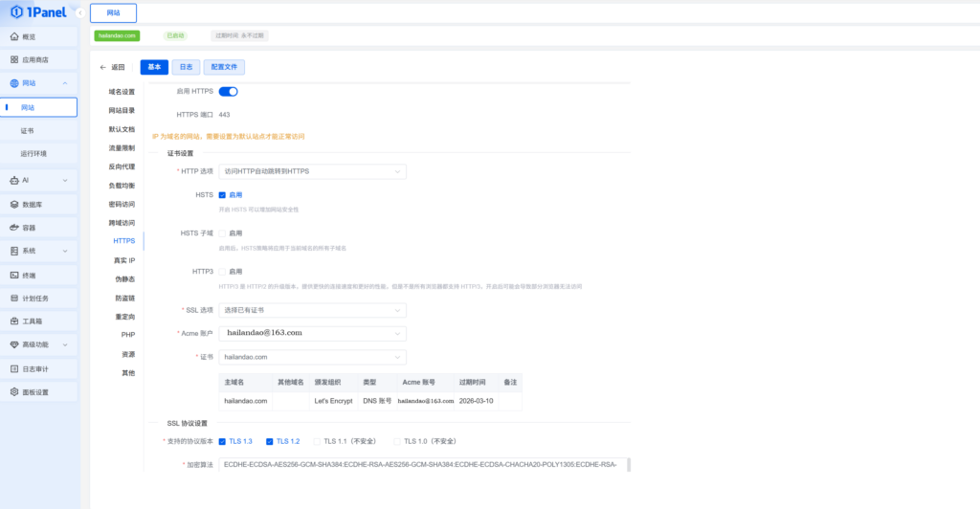Collapse the 网站 sidebar group chevron
980x509 pixels.
tap(65, 83)
